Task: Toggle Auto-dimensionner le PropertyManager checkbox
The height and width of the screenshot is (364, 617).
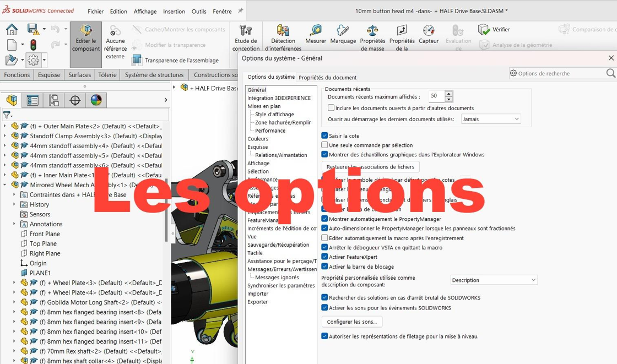Action: point(324,228)
